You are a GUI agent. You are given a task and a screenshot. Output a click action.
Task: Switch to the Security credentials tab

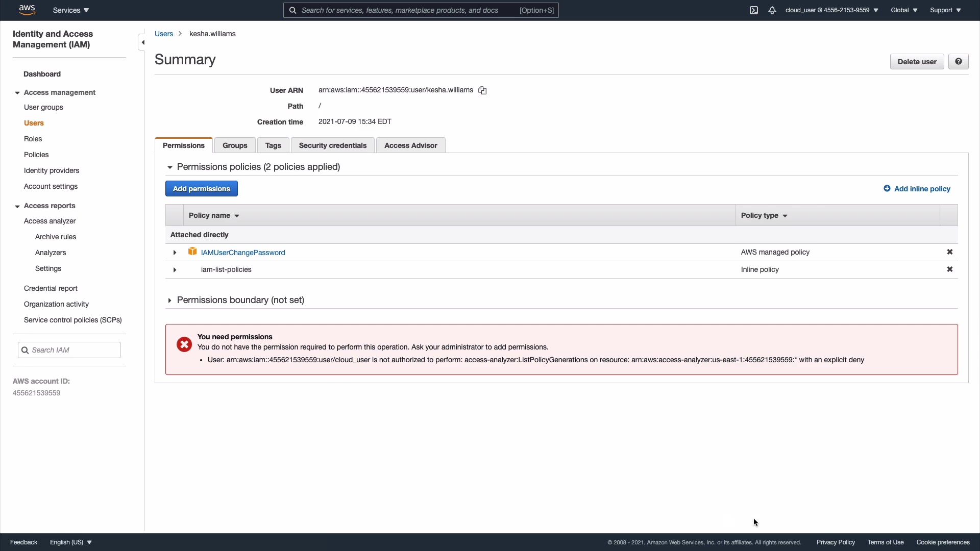tap(332, 145)
